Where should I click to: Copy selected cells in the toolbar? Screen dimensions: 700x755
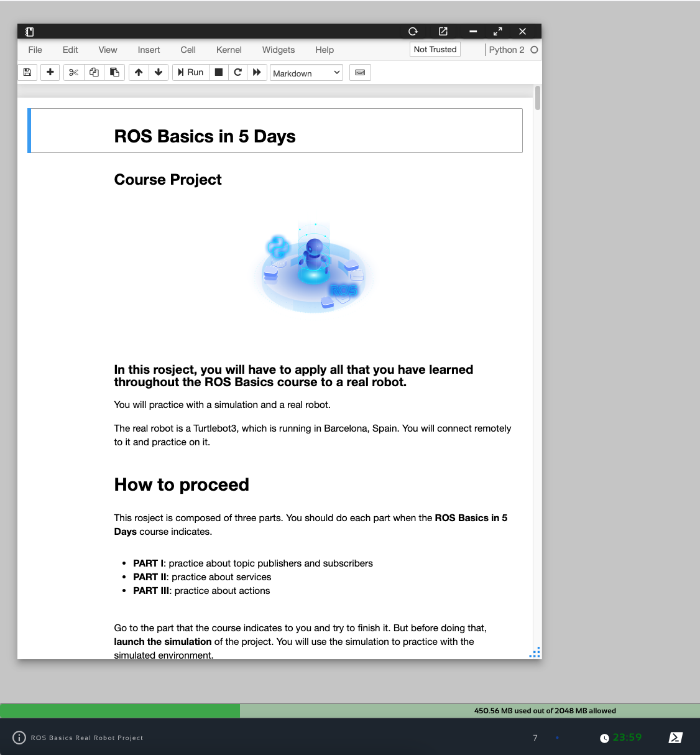(94, 73)
